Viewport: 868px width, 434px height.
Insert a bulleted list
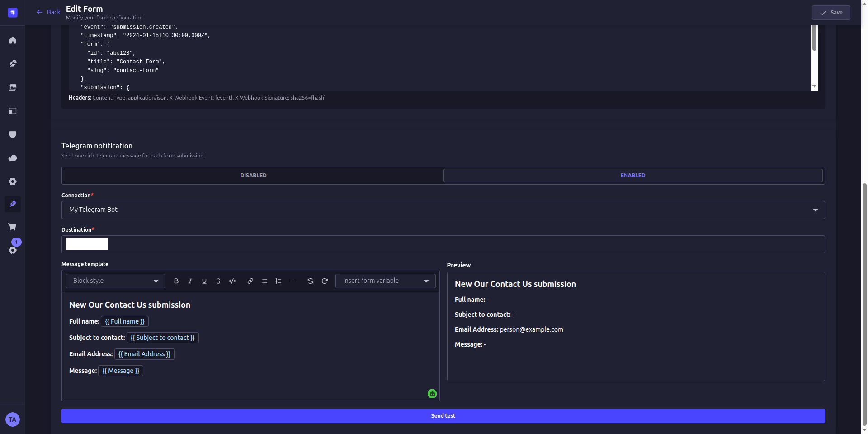tap(264, 281)
